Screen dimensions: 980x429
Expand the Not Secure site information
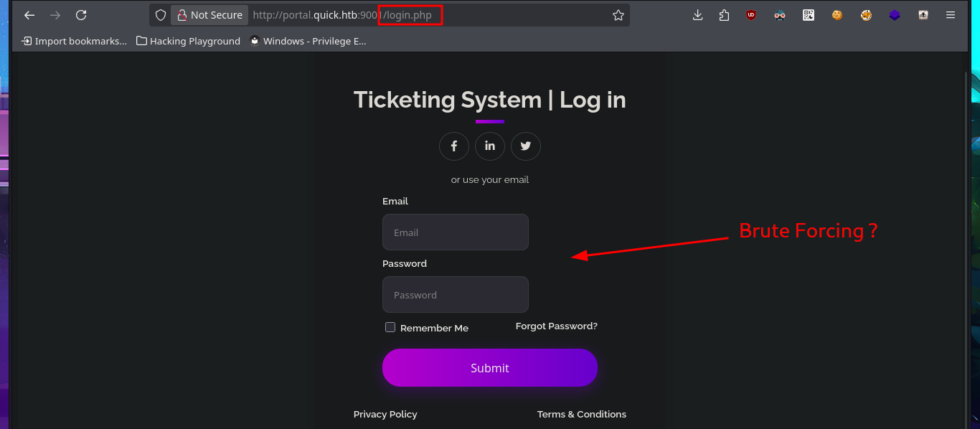tap(209, 15)
